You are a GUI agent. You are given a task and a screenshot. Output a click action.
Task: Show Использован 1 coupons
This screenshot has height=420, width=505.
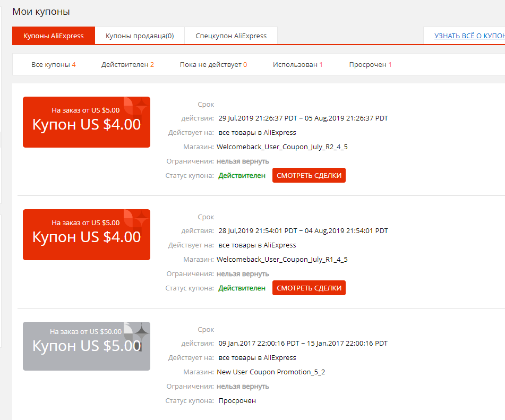pos(297,64)
